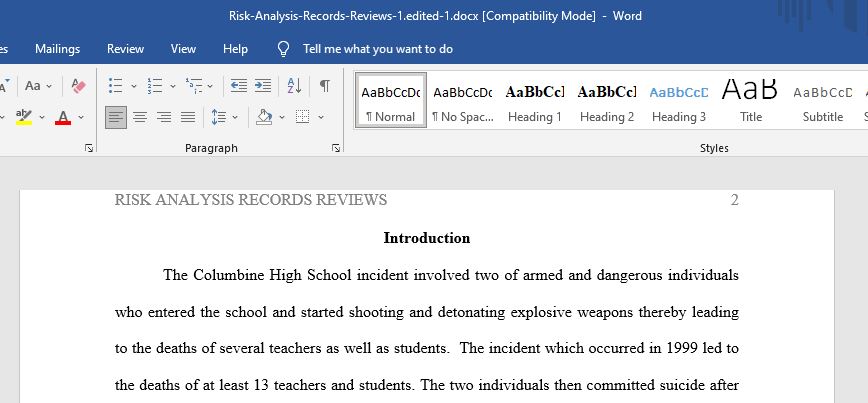Click the Shading paint bucket icon
868x403 pixels.
coord(264,117)
